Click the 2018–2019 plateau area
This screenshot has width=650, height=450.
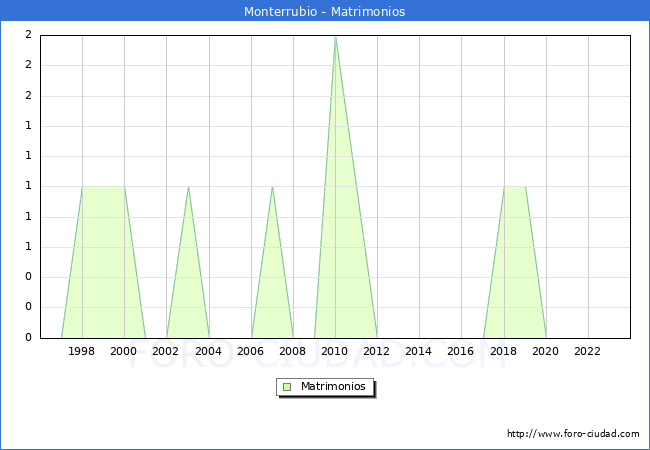[x=515, y=262]
